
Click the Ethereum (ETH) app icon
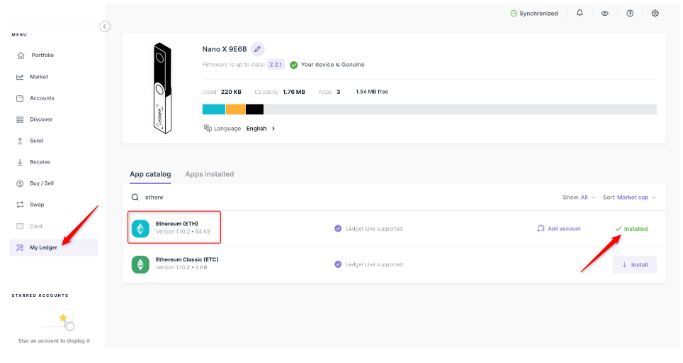click(x=140, y=228)
